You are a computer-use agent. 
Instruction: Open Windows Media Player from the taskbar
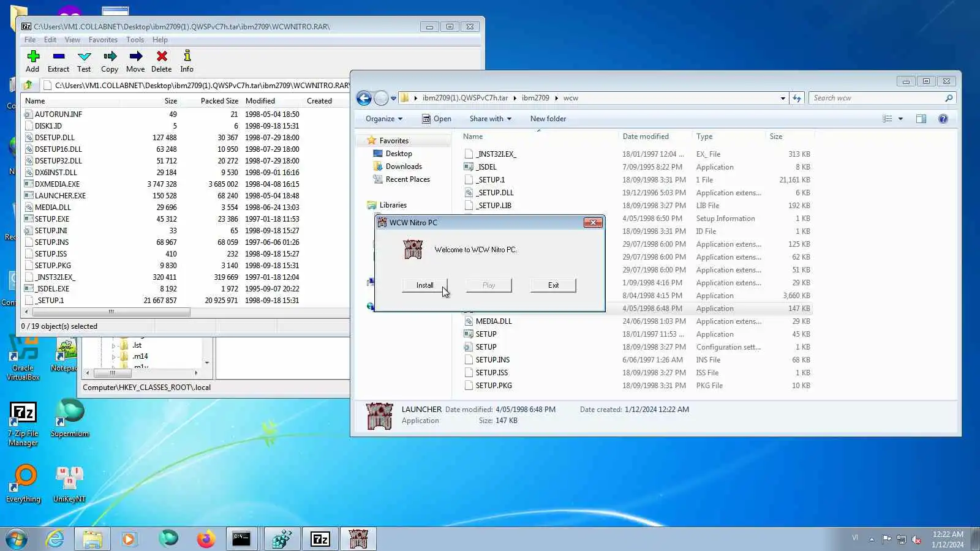point(129,539)
